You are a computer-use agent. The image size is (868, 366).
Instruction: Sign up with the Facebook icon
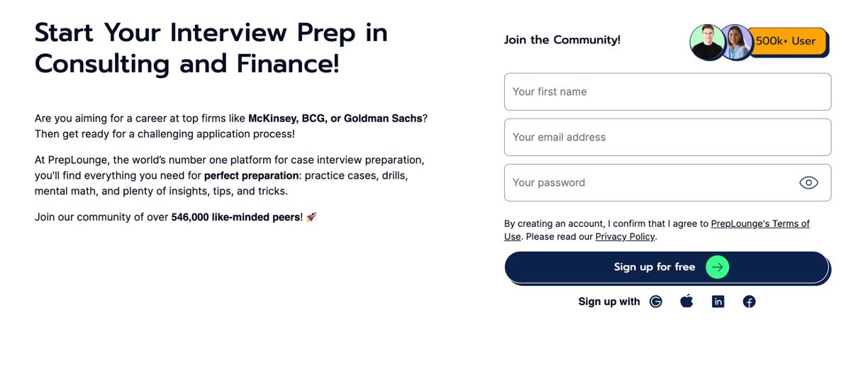coord(749,301)
